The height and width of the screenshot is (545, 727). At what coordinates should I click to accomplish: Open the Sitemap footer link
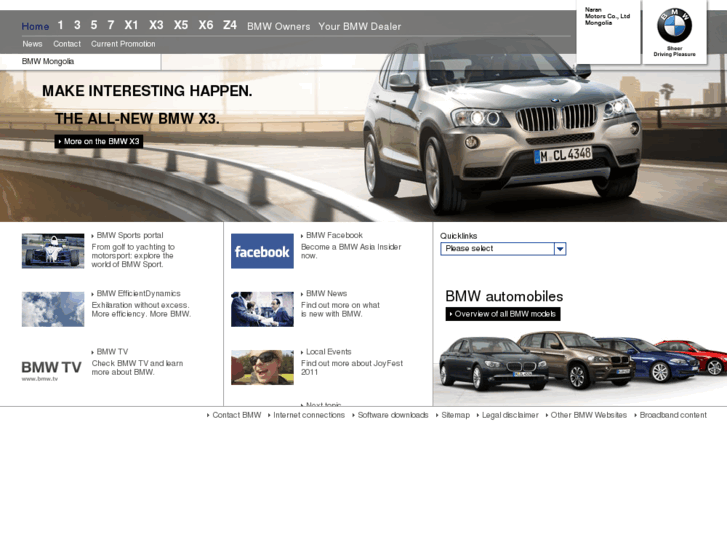tap(455, 415)
